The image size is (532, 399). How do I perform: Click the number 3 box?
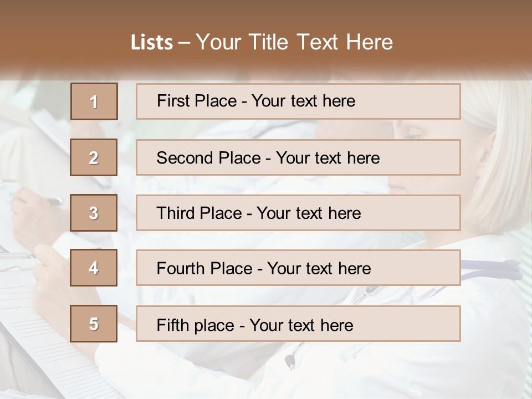click(x=94, y=213)
